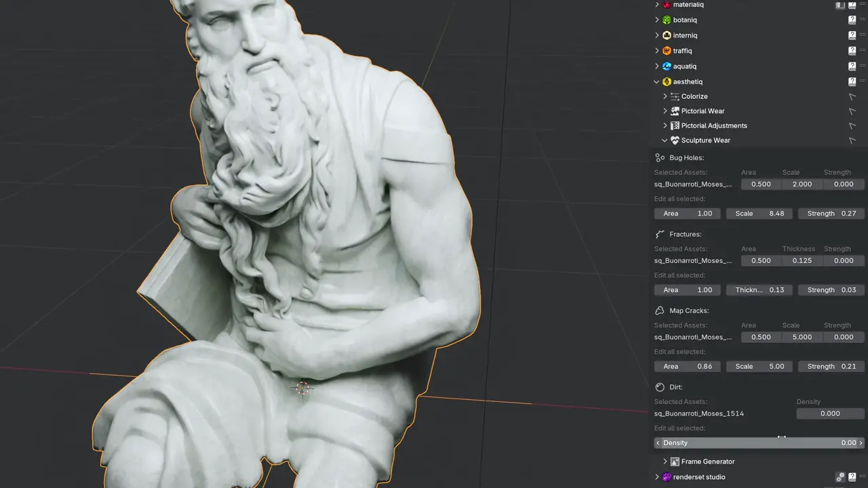This screenshot has height=488, width=868.
Task: Collapse the aesthetiq panel
Action: (657, 82)
